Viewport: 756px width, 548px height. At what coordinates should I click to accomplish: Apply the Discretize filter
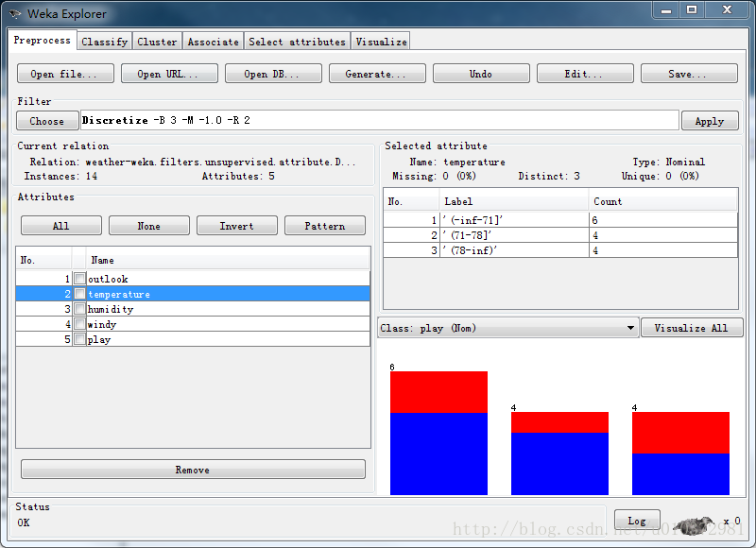[710, 121]
